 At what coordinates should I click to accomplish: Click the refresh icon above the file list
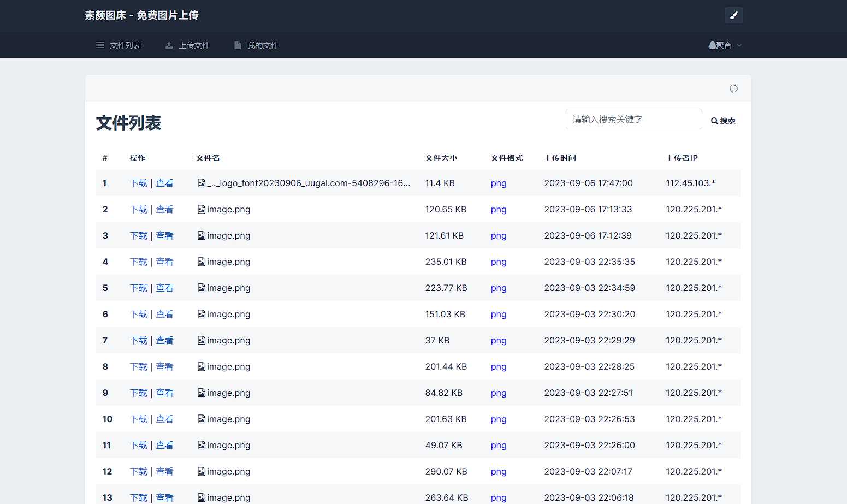pyautogui.click(x=733, y=88)
